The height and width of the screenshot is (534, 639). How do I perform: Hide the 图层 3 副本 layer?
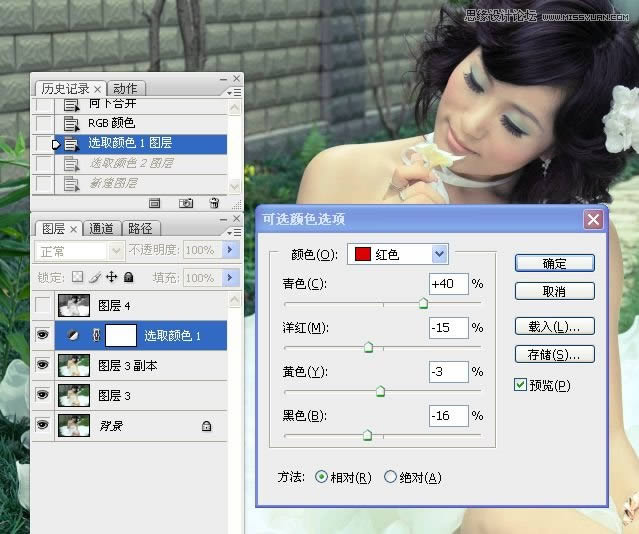42,366
